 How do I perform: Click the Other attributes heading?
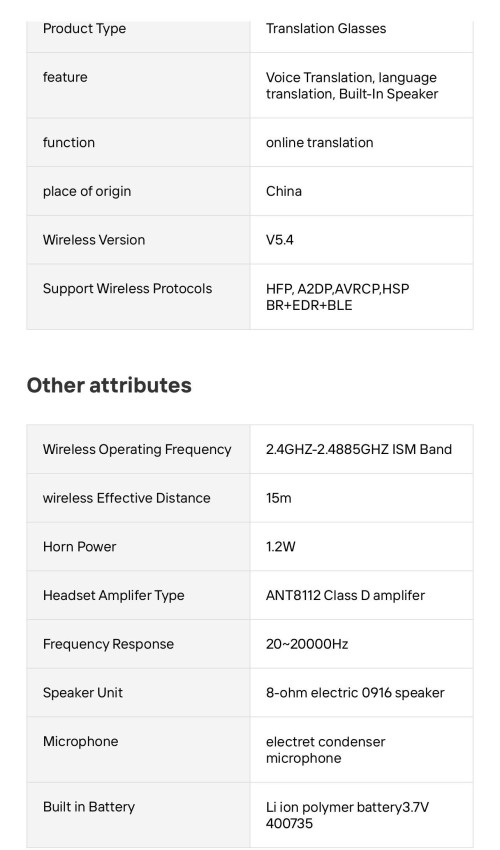pyautogui.click(x=109, y=385)
